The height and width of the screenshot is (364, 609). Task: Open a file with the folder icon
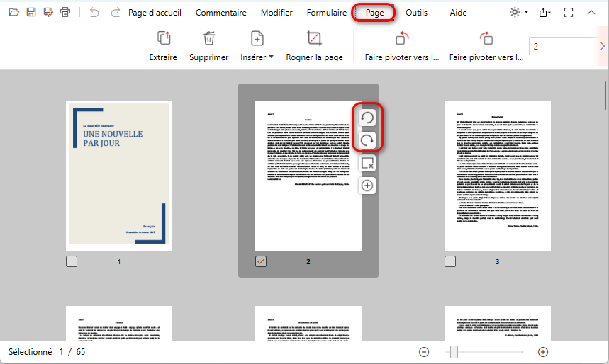point(14,13)
